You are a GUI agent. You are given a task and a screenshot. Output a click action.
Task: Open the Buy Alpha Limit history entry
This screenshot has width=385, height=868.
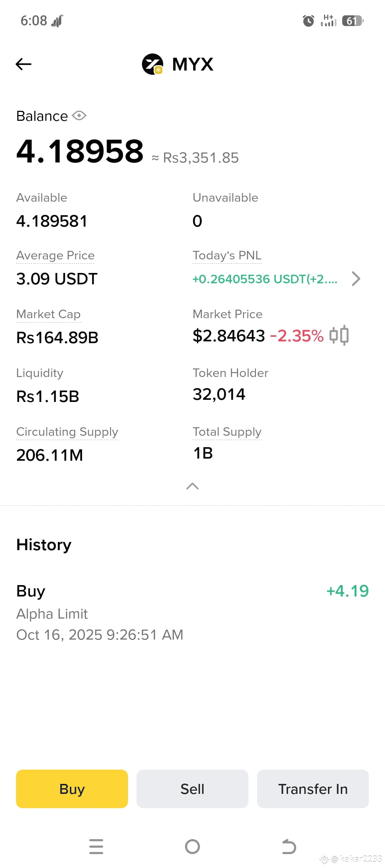(x=192, y=613)
